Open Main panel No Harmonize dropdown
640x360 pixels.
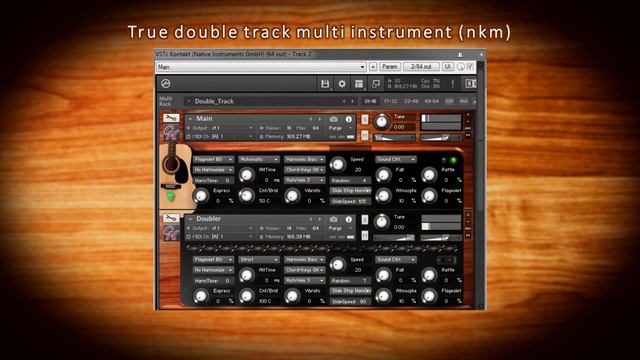[x=213, y=170]
